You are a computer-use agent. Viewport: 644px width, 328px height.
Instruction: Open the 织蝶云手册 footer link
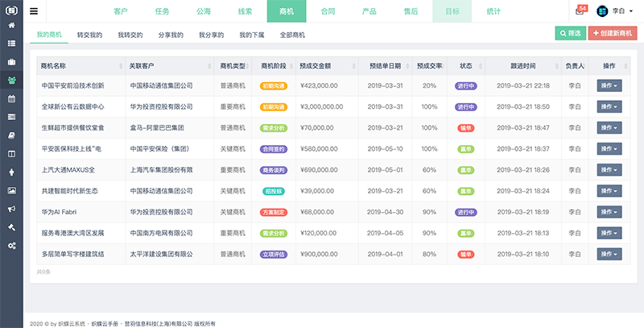(105, 324)
